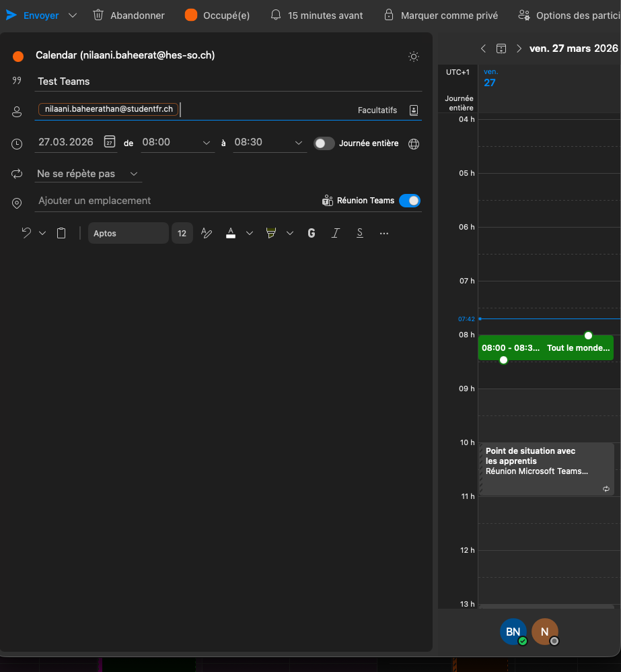Turn off the Réunion Teams switch
The height and width of the screenshot is (672, 621).
point(409,201)
